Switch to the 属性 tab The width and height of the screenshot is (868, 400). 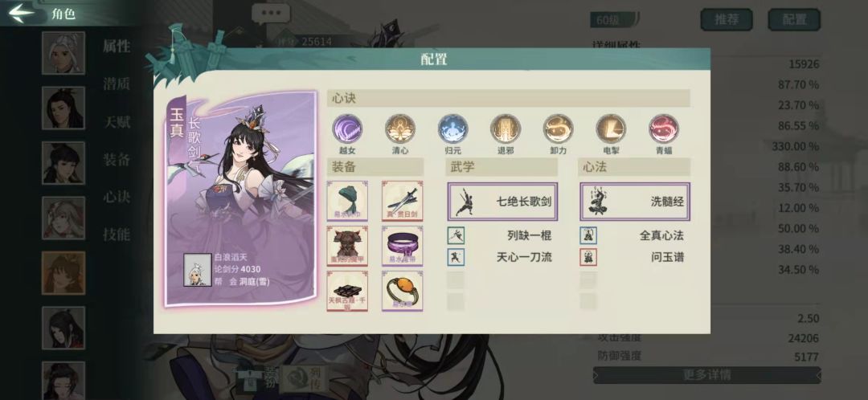click(117, 47)
